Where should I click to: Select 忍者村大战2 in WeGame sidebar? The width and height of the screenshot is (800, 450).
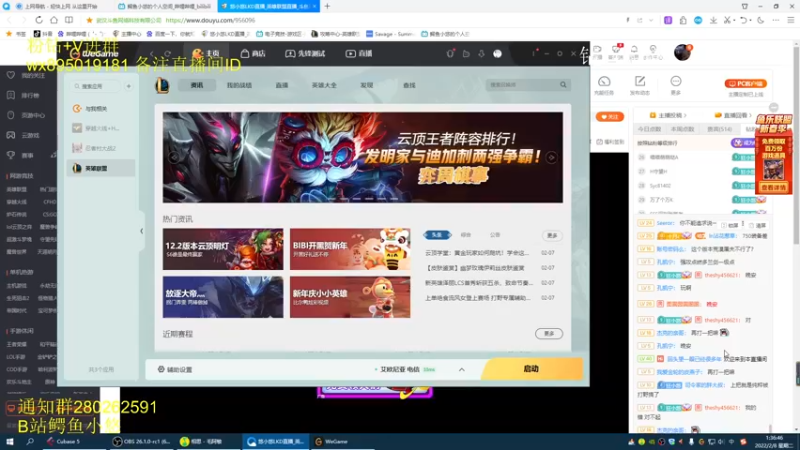101,148
